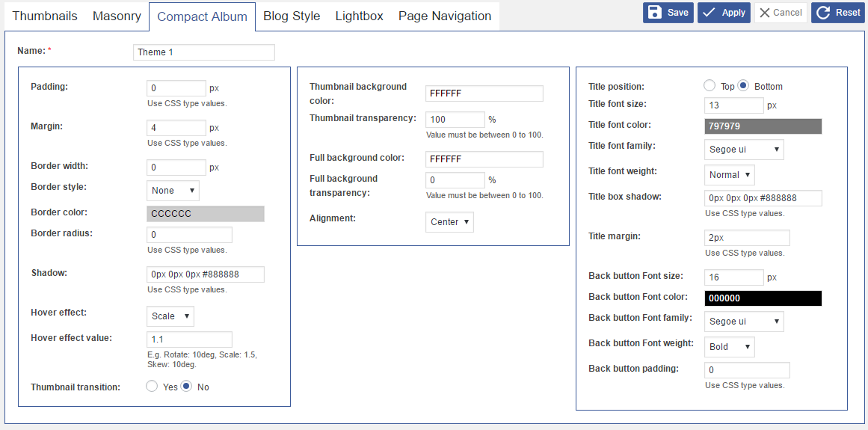Open the Alignment Center dropdown
The image size is (868, 430).
[449, 222]
